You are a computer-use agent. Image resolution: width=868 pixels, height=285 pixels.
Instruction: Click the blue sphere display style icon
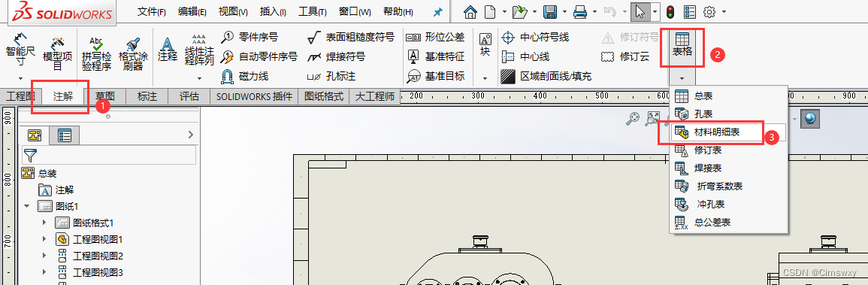click(810, 118)
